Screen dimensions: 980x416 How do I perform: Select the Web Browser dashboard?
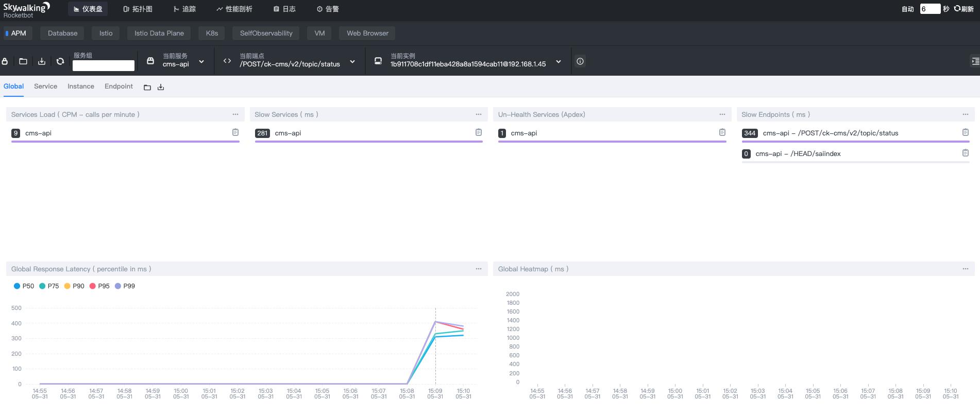coord(367,33)
